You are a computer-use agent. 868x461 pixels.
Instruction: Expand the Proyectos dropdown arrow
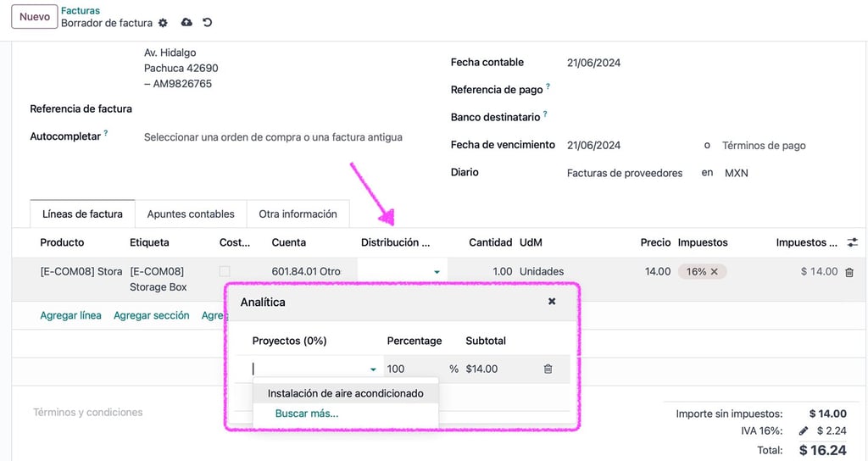[x=373, y=369]
